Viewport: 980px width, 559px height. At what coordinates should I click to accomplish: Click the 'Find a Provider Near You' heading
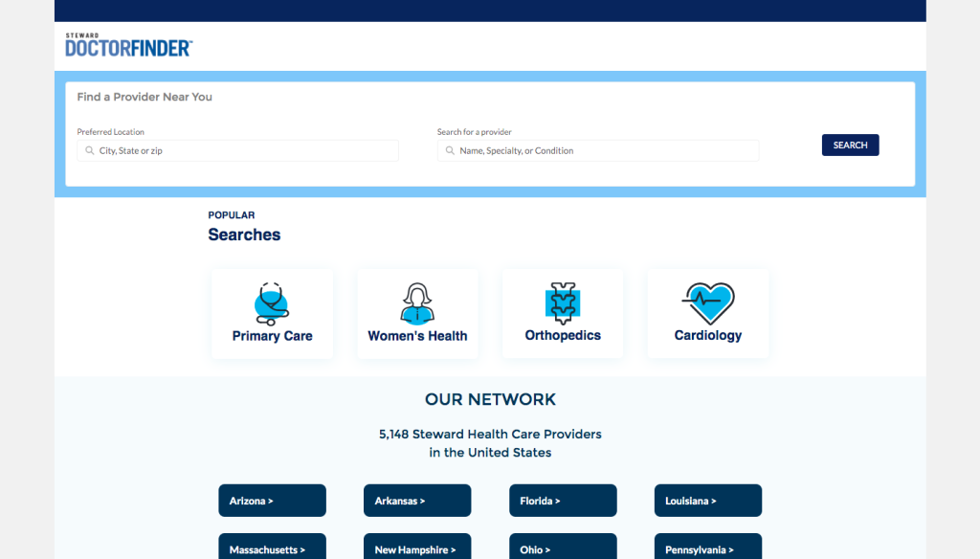pyautogui.click(x=145, y=97)
